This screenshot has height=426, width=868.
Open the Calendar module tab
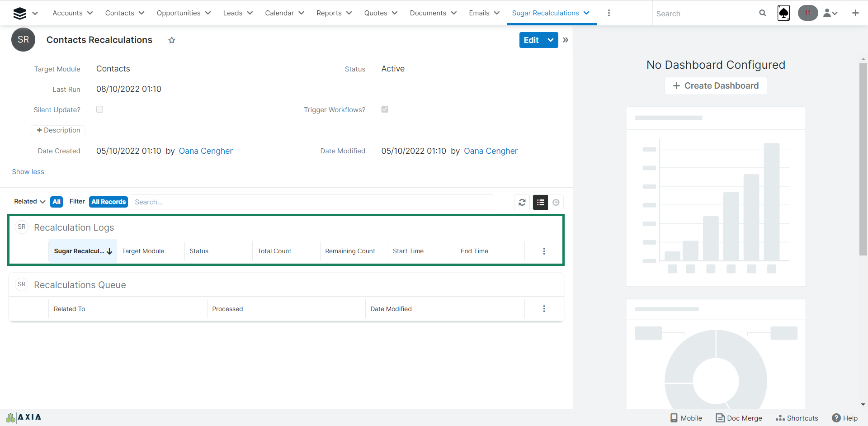[x=279, y=13]
